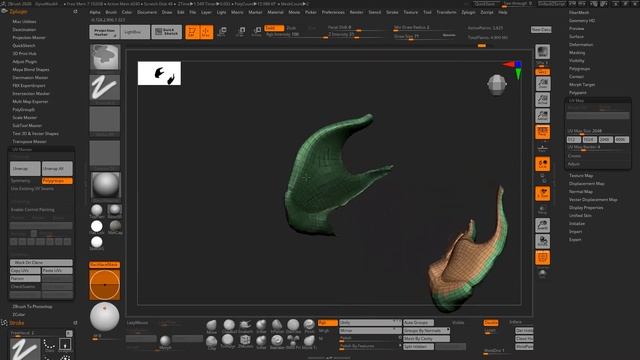Choose the hPolish brush
Screen dimensions: 640x360
coord(277,327)
